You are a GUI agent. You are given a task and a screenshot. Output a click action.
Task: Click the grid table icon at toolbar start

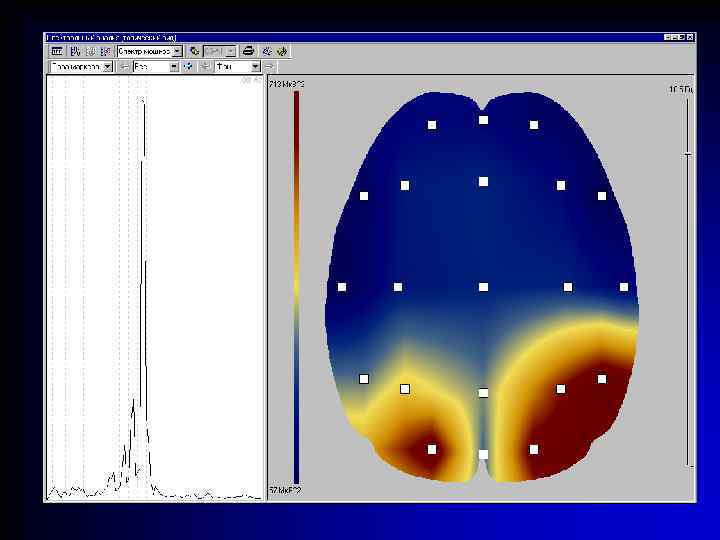coord(57,51)
